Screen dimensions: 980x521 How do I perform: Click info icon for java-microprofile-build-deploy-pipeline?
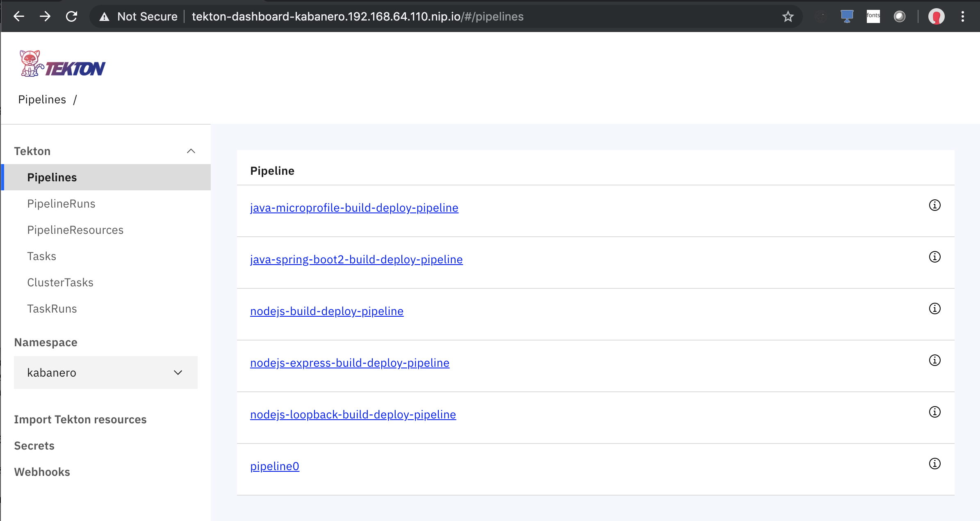click(x=934, y=205)
